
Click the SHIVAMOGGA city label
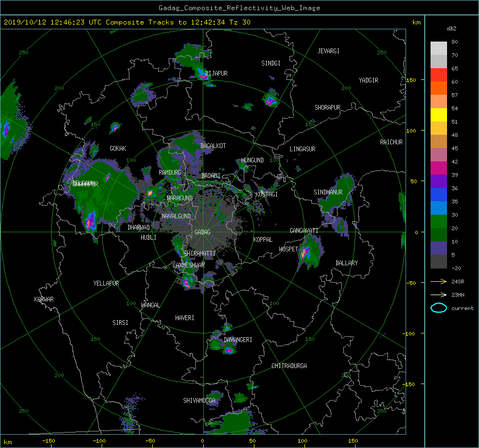click(199, 401)
